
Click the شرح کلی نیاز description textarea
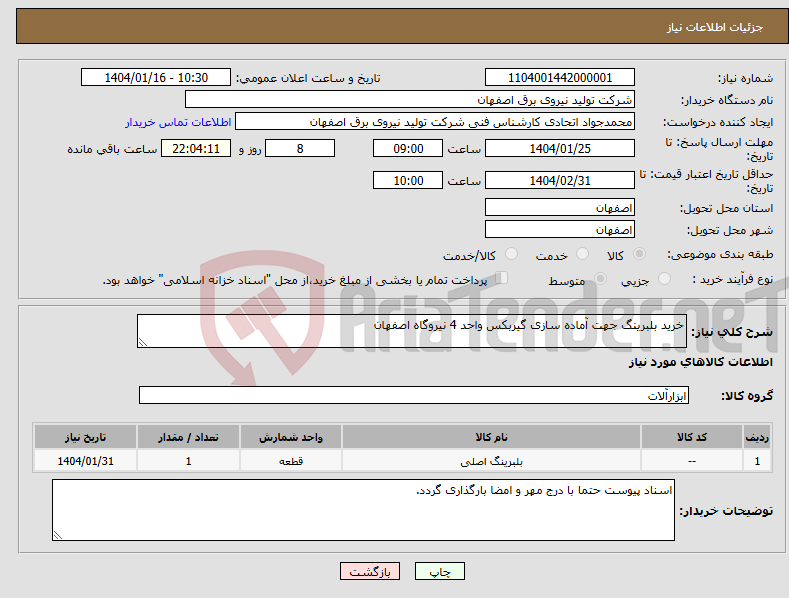pyautogui.click(x=412, y=331)
